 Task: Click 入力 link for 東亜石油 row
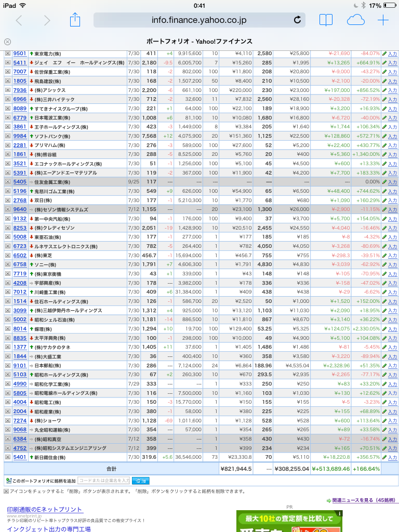pos(393,237)
